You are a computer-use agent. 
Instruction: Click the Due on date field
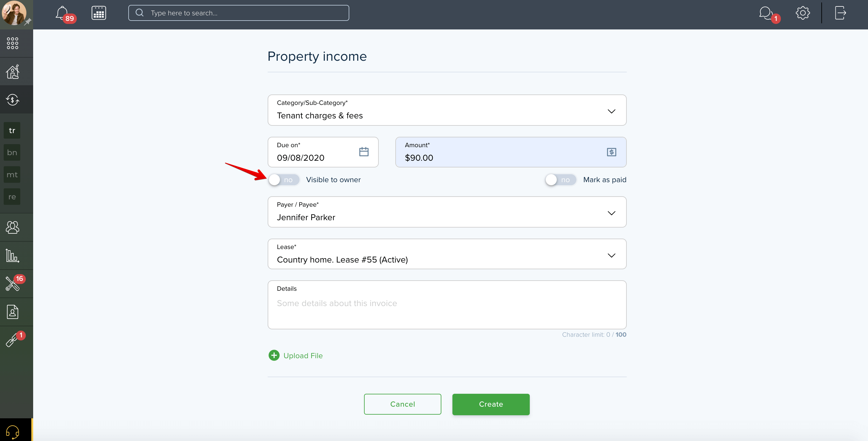tap(323, 152)
